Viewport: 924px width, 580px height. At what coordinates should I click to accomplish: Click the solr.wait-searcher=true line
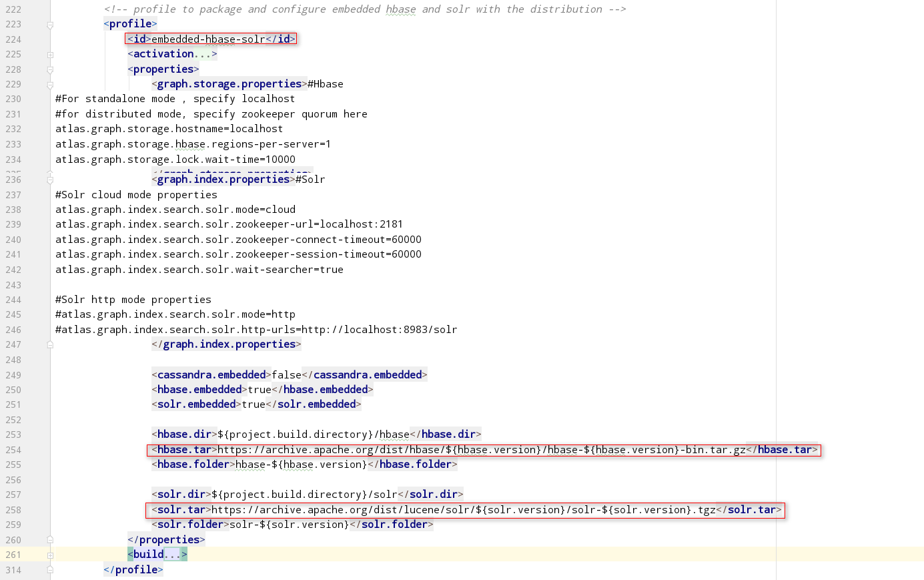199,270
